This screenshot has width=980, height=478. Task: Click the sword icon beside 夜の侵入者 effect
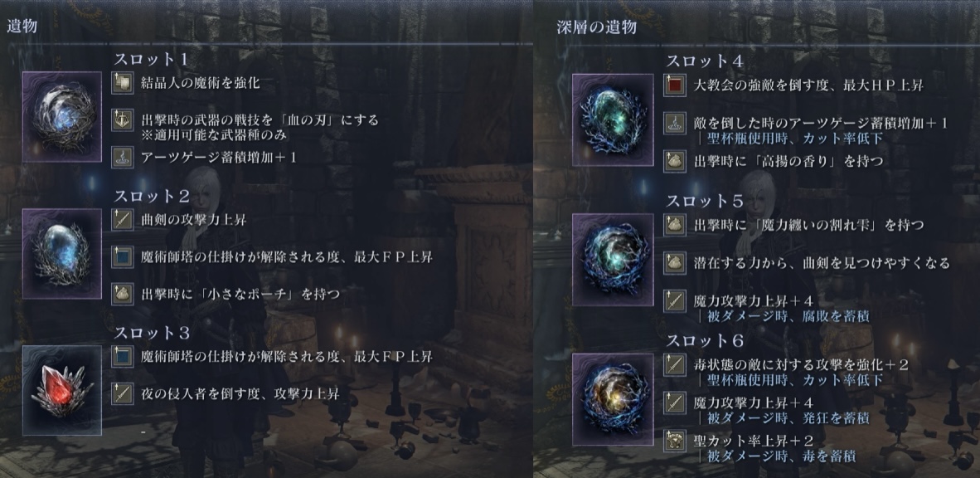coord(123,393)
